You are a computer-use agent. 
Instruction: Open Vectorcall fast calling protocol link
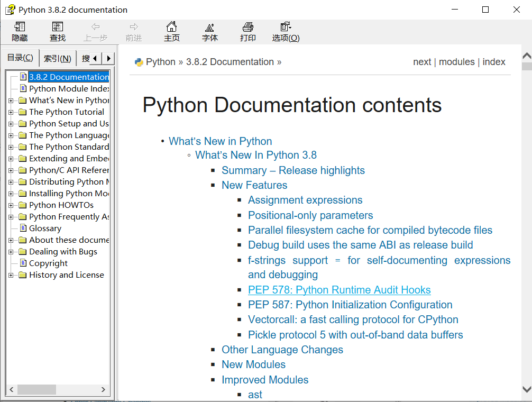tap(353, 319)
